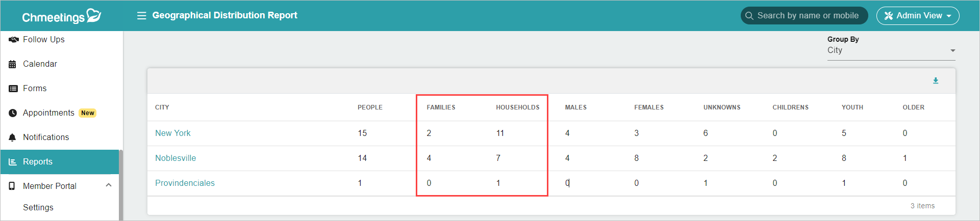Click the Reports chart icon
The image size is (980, 221).
pos(13,162)
